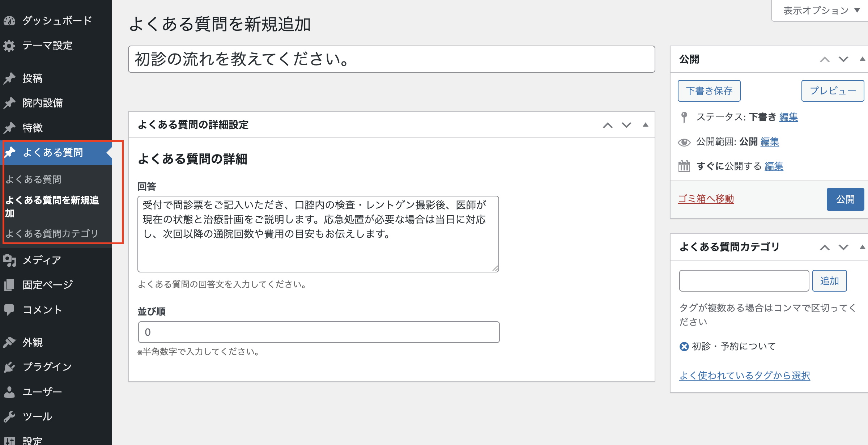Click the 固定ページ pages icon
Viewport: 868px width, 445px height.
pos(9,285)
